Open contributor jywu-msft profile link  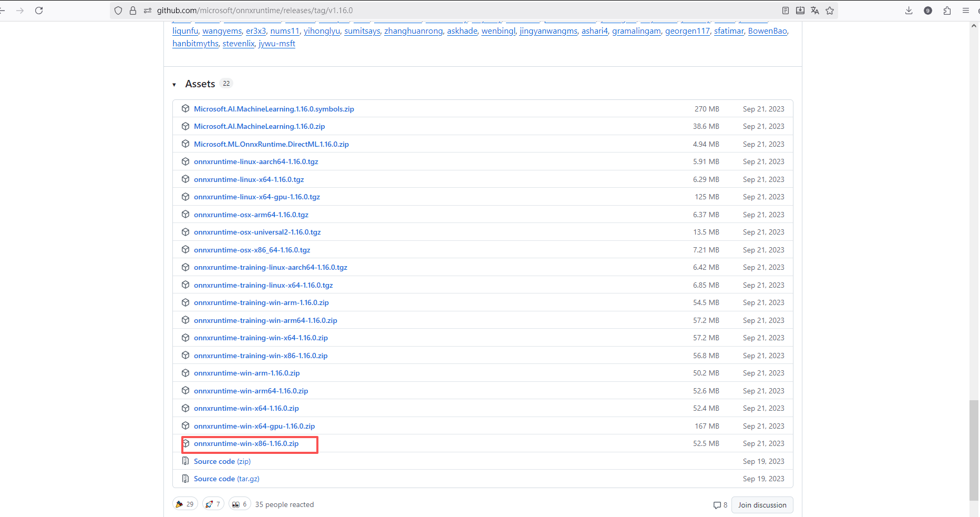tap(277, 44)
